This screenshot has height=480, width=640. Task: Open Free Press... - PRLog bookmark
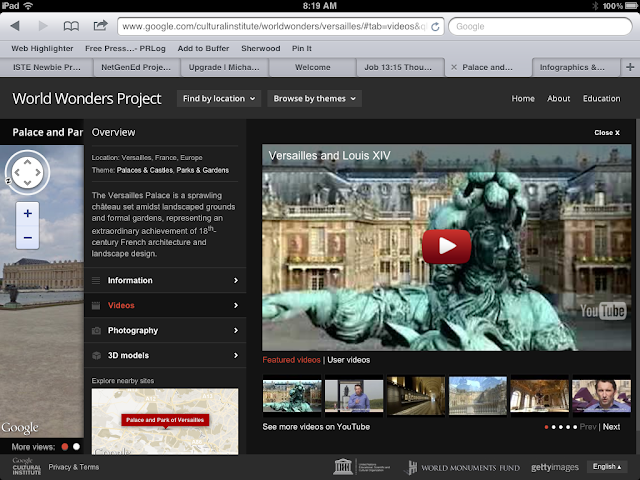tap(125, 48)
